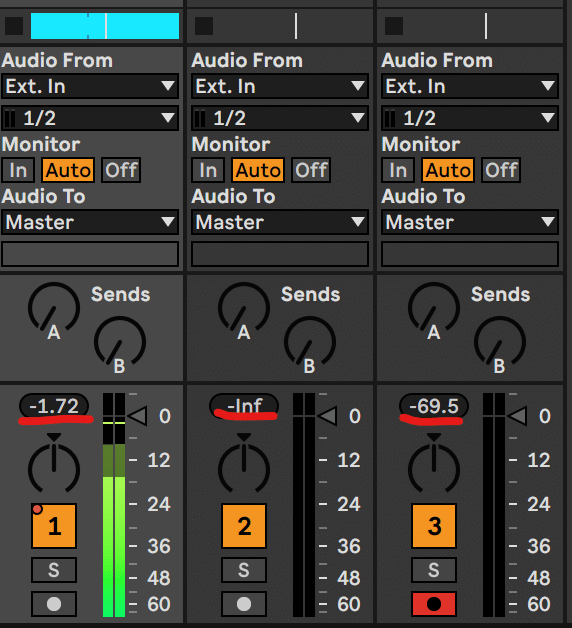572x628 pixels.
Task: Set track 1 Monitor to Off
Action: coord(121,170)
